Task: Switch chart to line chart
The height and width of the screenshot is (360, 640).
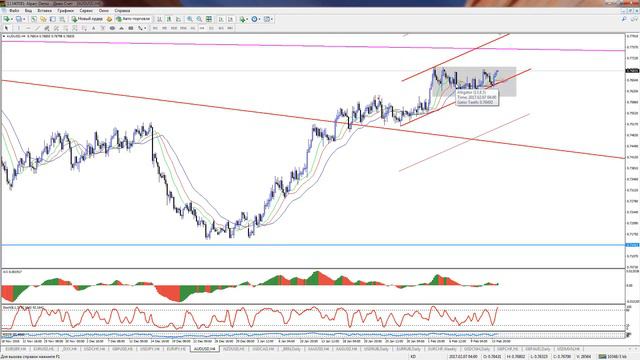Action: pyautogui.click(x=178, y=19)
